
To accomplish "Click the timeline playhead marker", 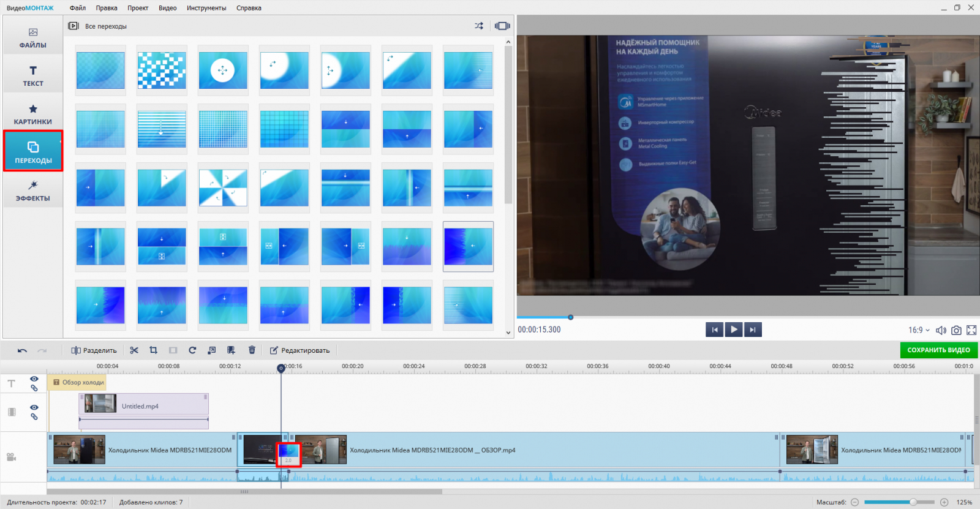I will tap(281, 368).
